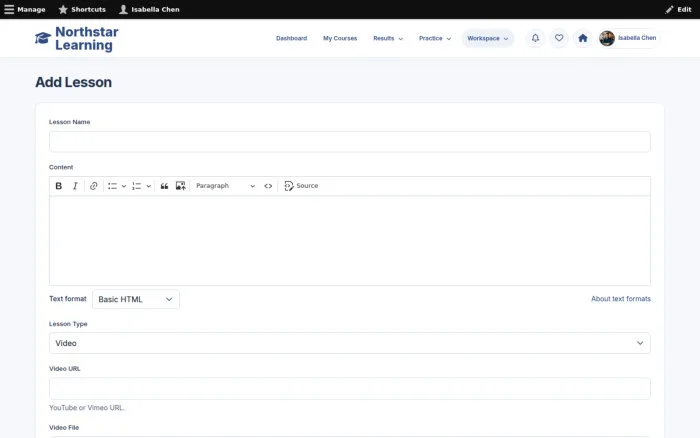
Task: Focus the Video URL field
Action: click(350, 388)
